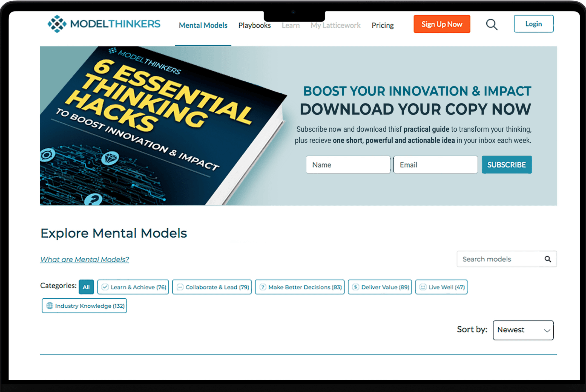Screen dimensions: 586x392
Task: Click Deliver Value dollar icon
Action: 355,287
